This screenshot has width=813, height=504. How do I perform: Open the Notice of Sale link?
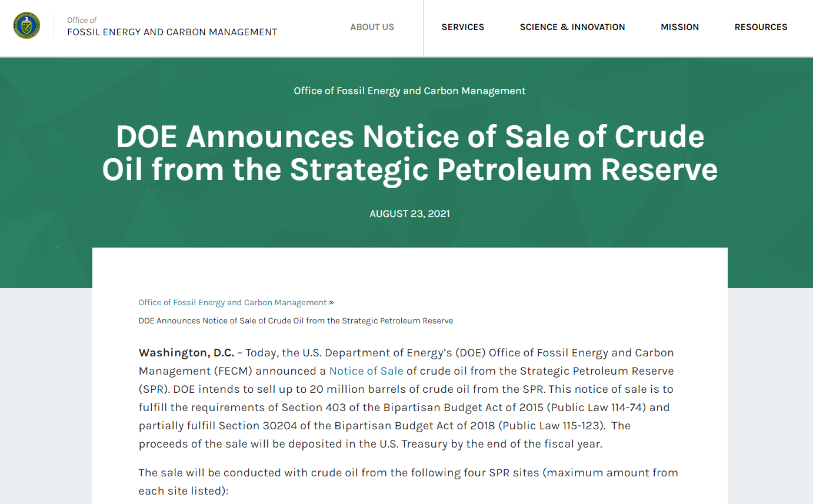(x=366, y=371)
